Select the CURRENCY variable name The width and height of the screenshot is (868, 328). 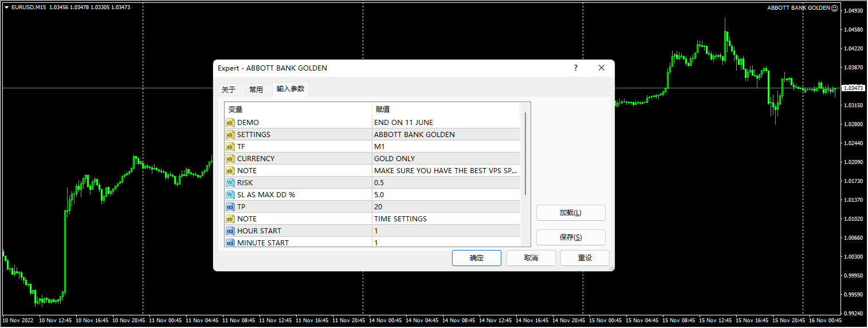tap(256, 158)
